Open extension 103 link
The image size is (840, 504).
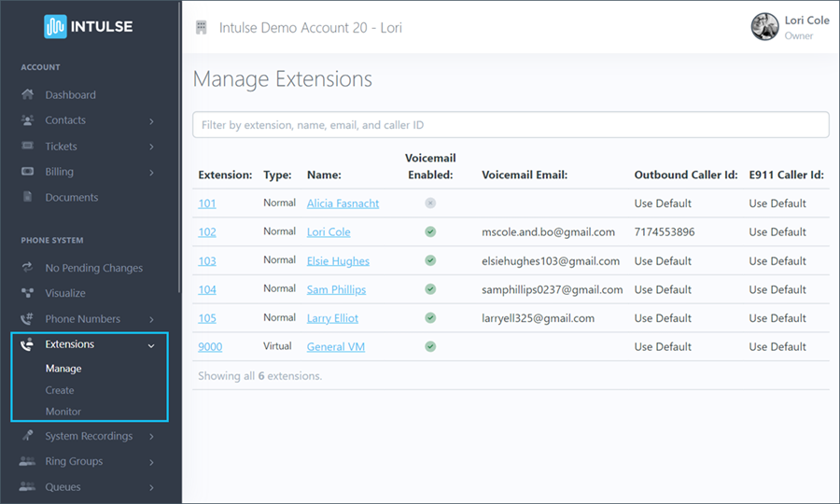(207, 260)
